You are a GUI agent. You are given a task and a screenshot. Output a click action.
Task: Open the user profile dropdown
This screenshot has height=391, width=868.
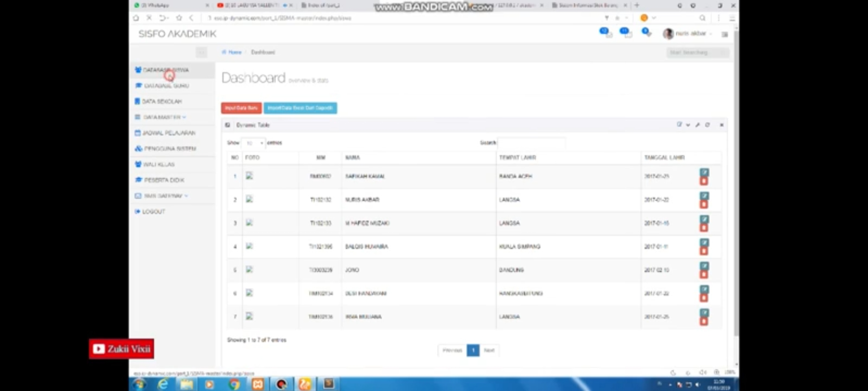coord(690,34)
